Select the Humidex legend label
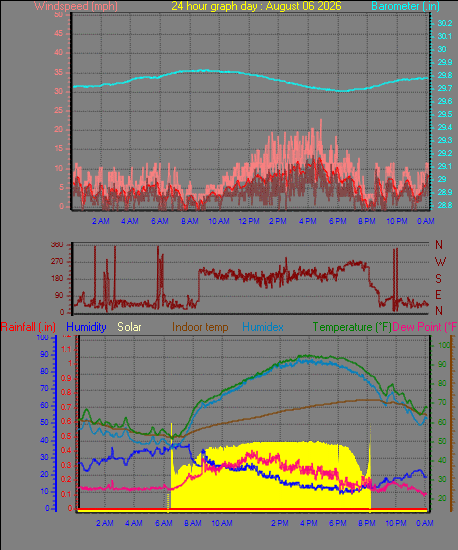This screenshot has height=550, width=458. click(263, 327)
